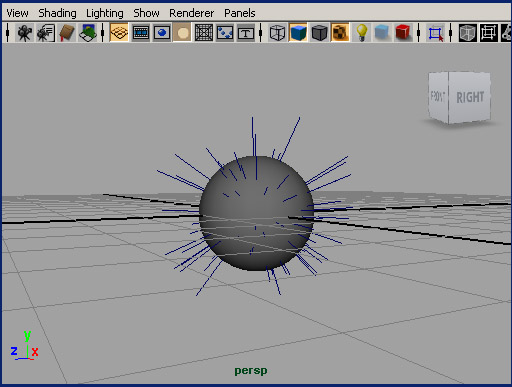Click the Use All Lights bulb
The height and width of the screenshot is (387, 512).
pos(362,33)
